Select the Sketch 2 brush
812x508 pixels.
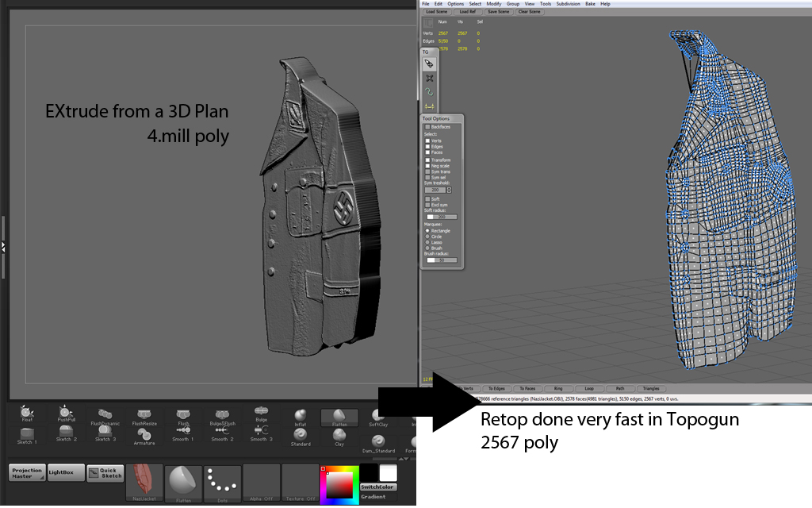coord(66,434)
